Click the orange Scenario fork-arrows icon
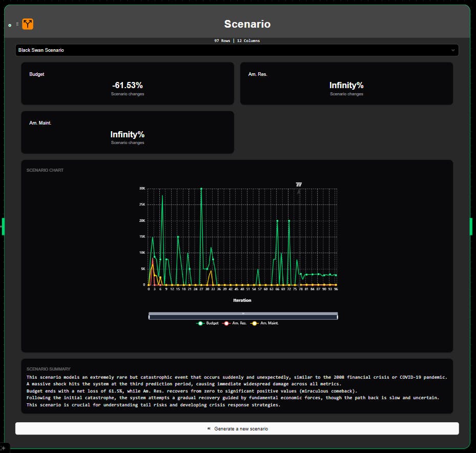This screenshot has width=476, height=453. 28,24
